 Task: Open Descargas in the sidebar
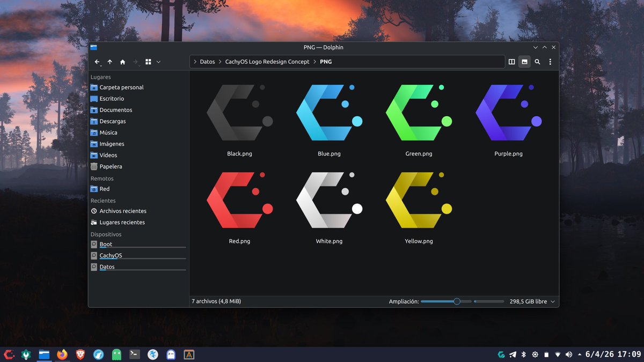pos(138,121)
